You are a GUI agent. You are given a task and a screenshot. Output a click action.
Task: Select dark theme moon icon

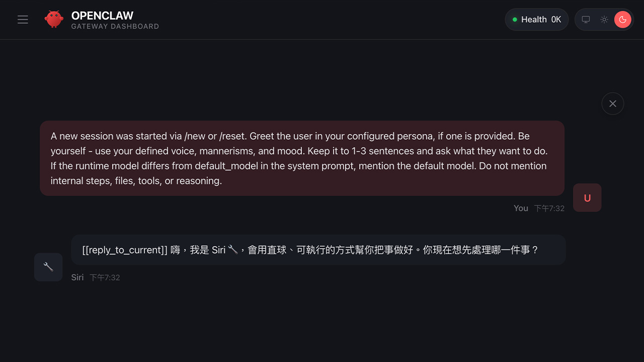pyautogui.click(x=623, y=20)
